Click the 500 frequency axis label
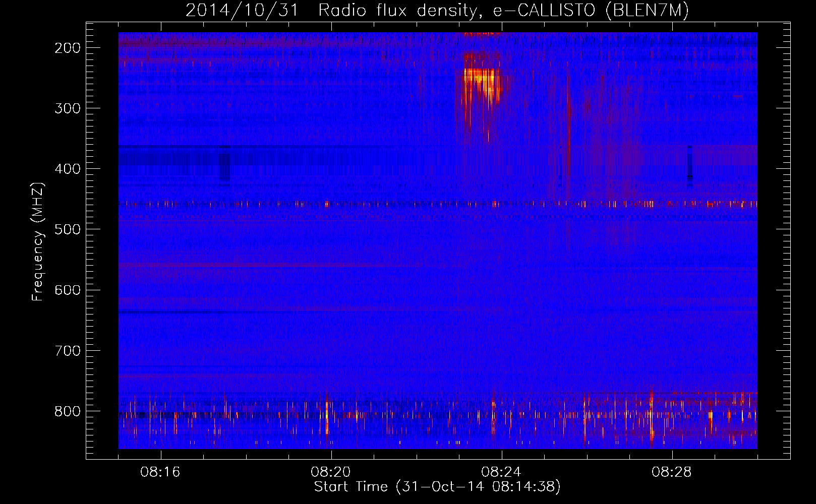 click(x=68, y=229)
